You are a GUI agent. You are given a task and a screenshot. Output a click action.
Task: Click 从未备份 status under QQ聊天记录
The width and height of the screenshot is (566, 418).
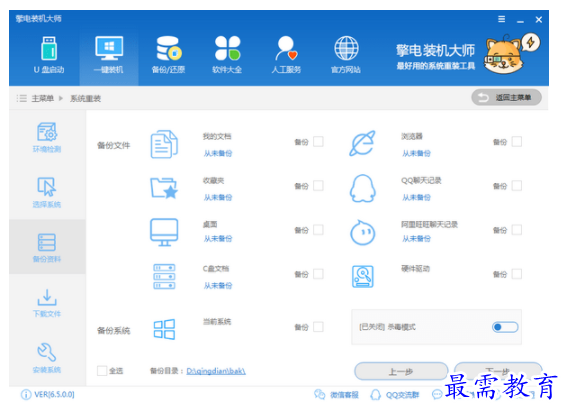tap(416, 197)
